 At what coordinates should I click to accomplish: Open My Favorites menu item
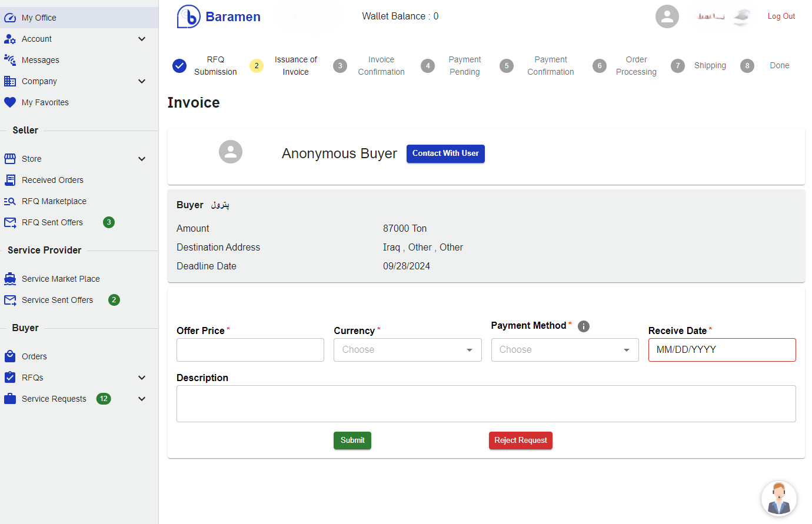pos(79,102)
